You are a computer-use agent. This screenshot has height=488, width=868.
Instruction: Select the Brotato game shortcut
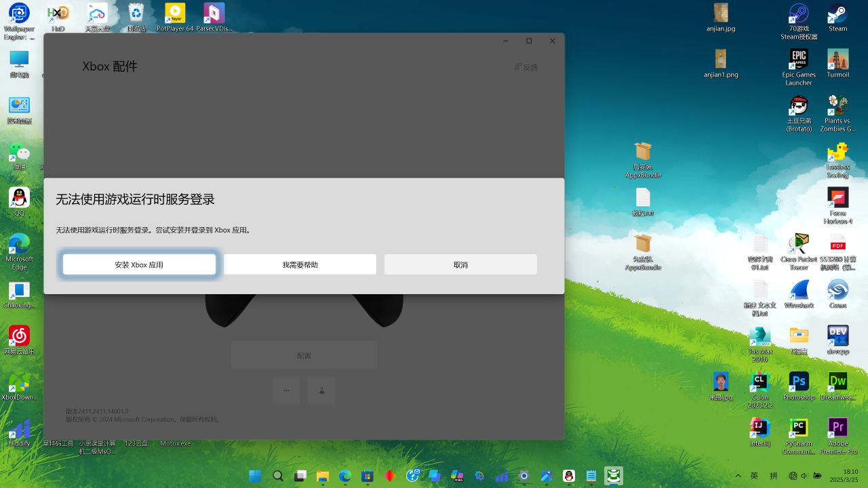tap(799, 113)
